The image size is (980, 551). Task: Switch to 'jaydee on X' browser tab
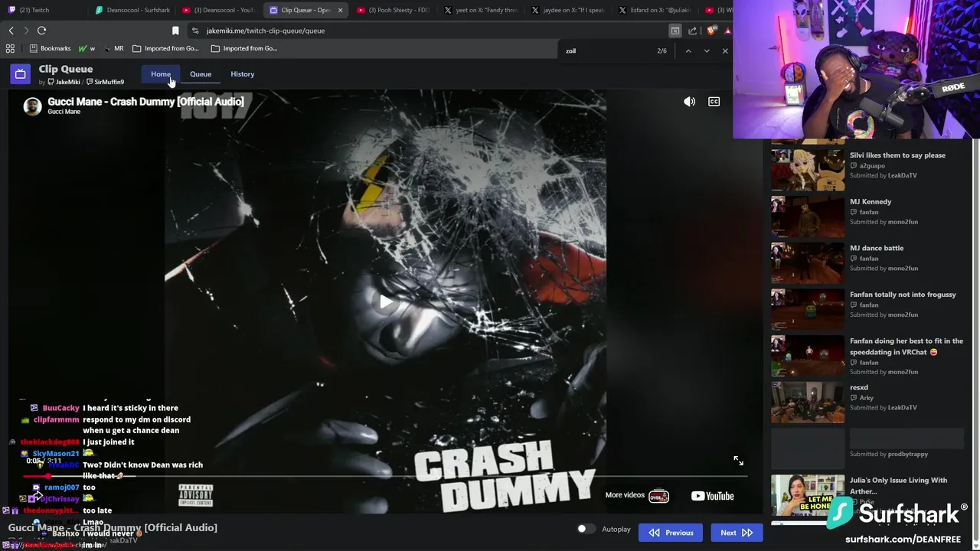pos(568,10)
